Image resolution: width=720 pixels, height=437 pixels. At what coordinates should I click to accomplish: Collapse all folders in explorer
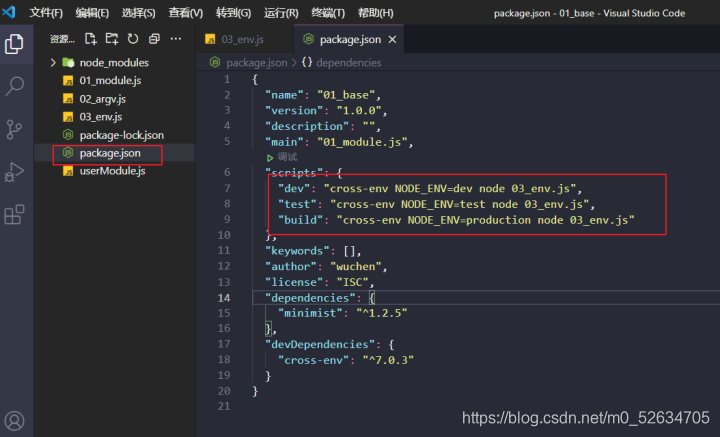(x=154, y=39)
